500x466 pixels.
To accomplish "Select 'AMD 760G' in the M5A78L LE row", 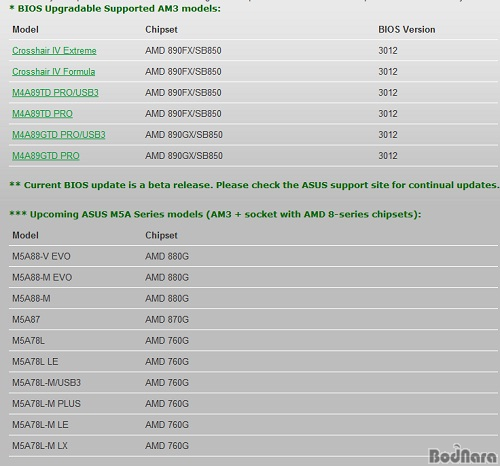I will (x=167, y=361).
